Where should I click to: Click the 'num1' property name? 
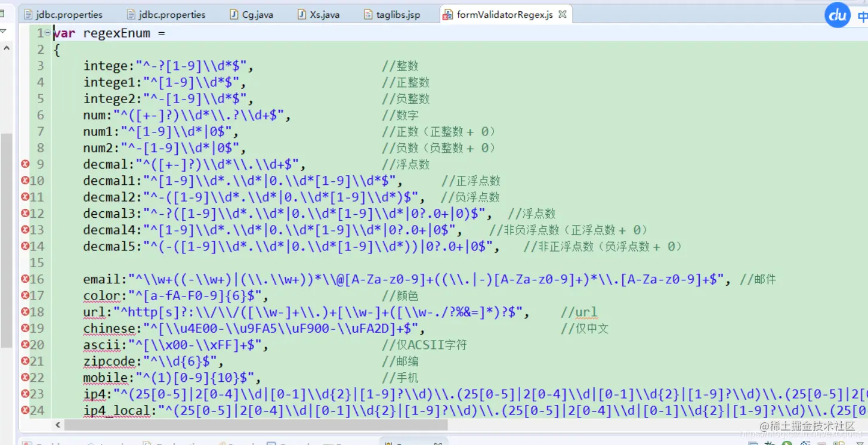tap(98, 132)
